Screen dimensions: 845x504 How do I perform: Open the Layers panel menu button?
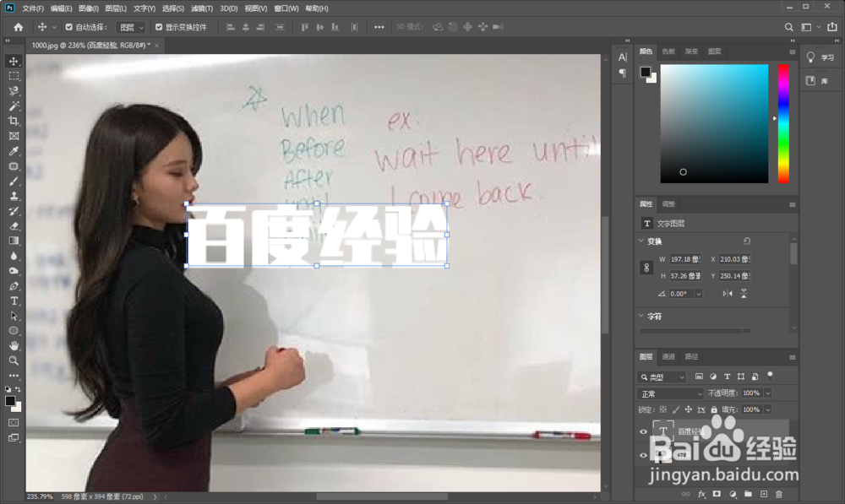(x=793, y=357)
